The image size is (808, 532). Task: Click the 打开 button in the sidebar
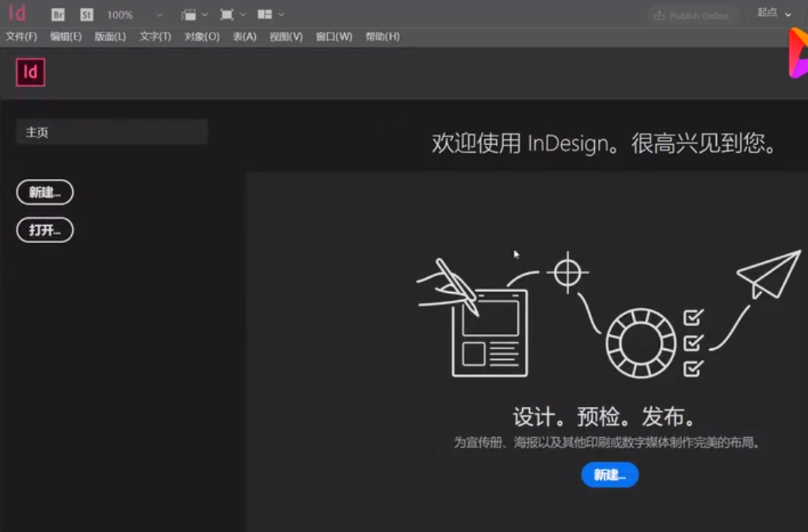[44, 230]
